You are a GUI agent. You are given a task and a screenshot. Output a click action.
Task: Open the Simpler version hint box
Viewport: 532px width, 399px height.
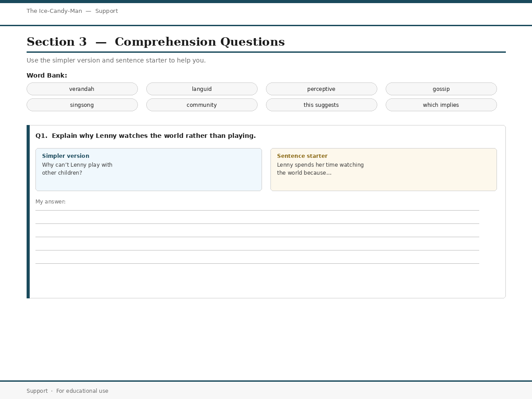click(149, 169)
